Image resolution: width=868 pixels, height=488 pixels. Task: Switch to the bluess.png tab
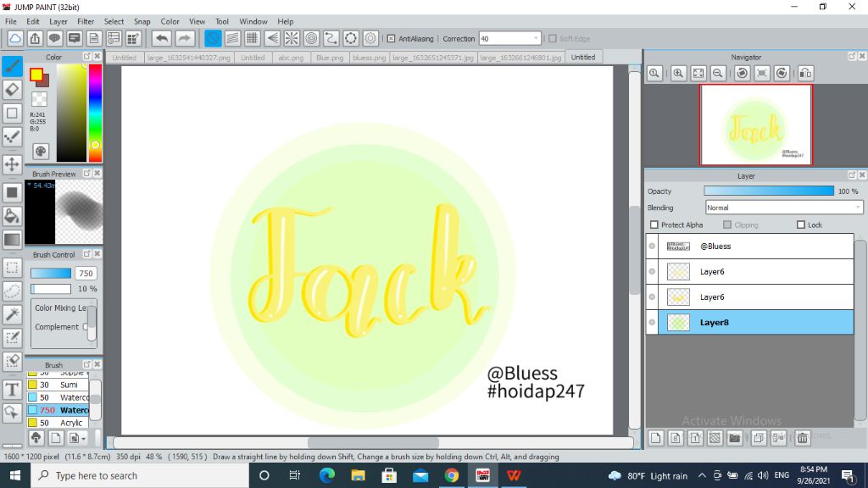pos(369,58)
